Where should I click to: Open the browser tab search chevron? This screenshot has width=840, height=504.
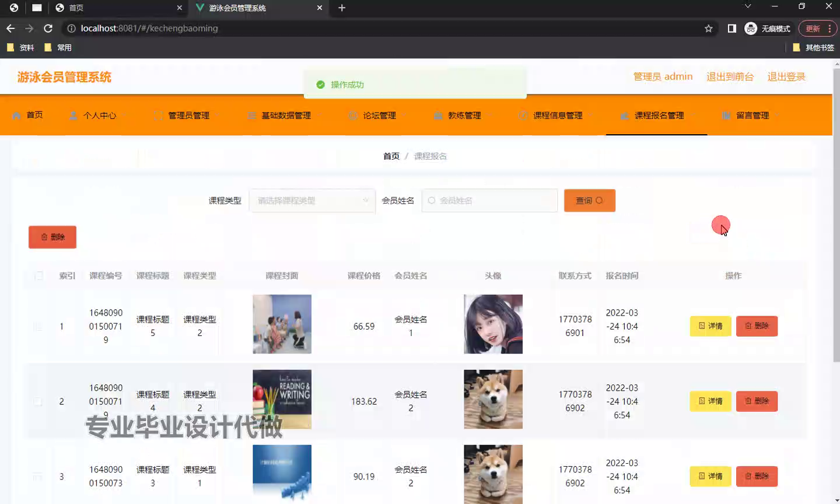[748, 6]
